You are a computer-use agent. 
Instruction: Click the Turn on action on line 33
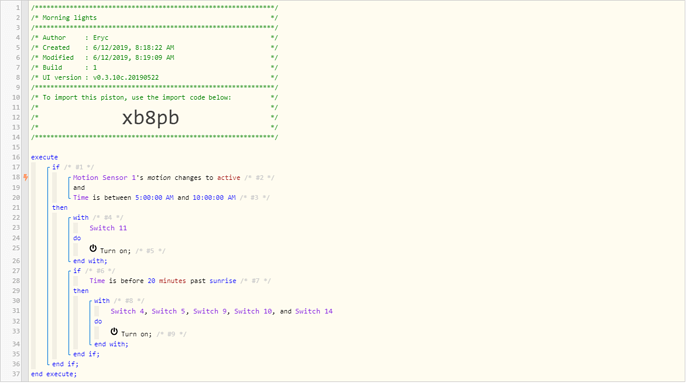tap(136, 334)
